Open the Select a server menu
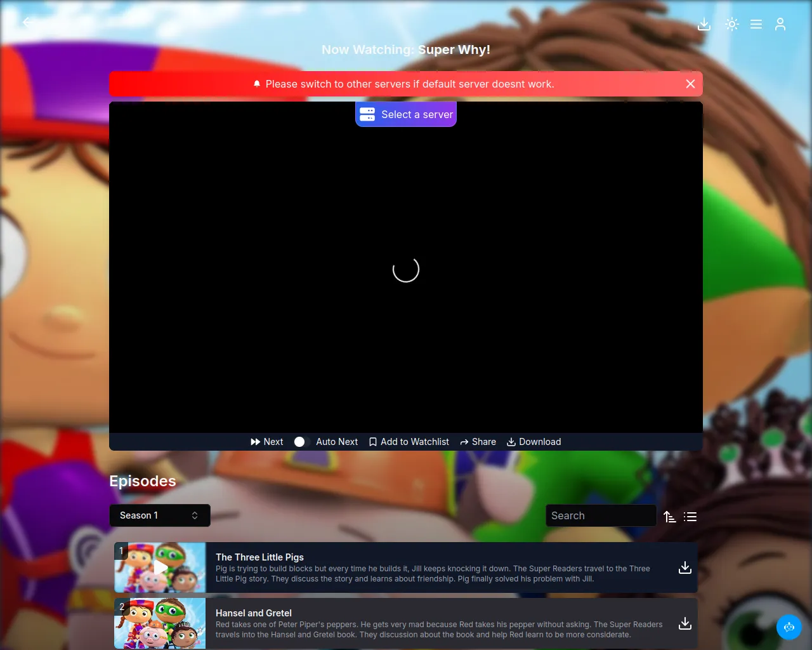Screen dimensions: 812x650 click(x=406, y=114)
